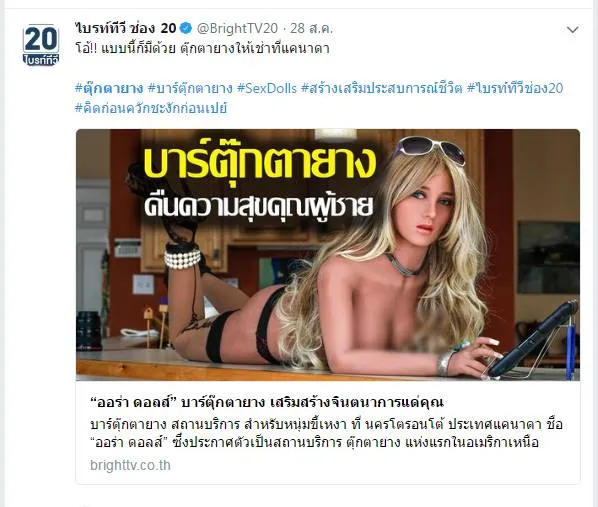Open the ไบรท์ทีวี ช่อง 20 account name

(126, 28)
